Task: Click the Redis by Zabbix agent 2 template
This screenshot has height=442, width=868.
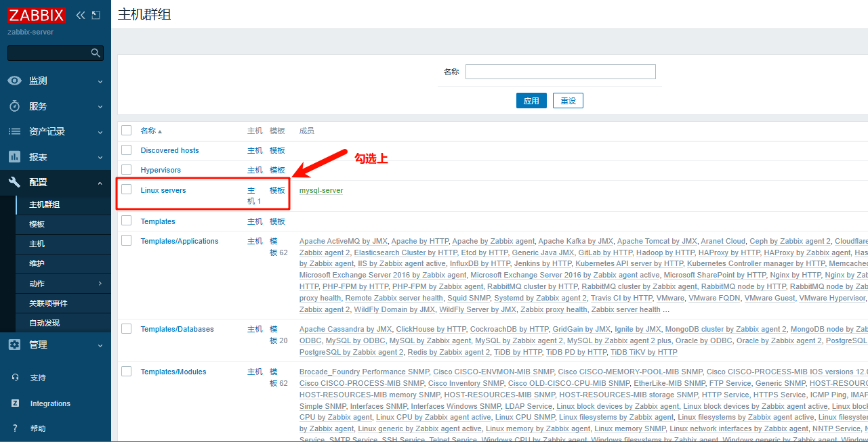Action: (449, 352)
